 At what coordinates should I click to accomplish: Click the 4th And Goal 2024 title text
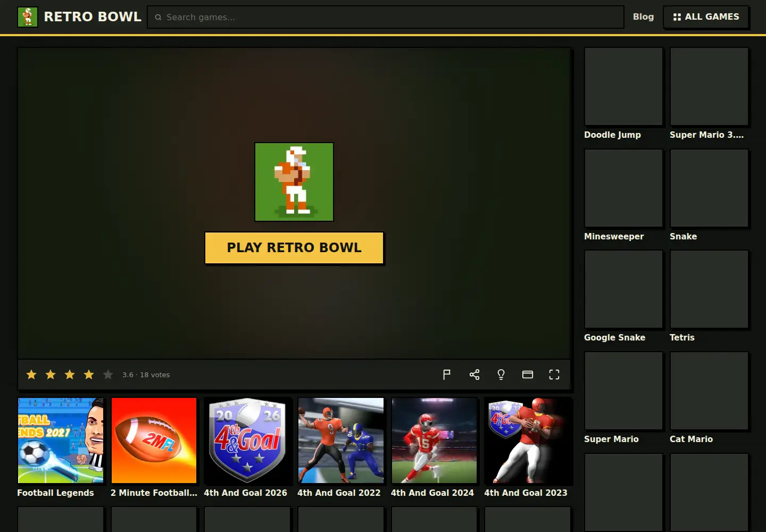tap(432, 493)
